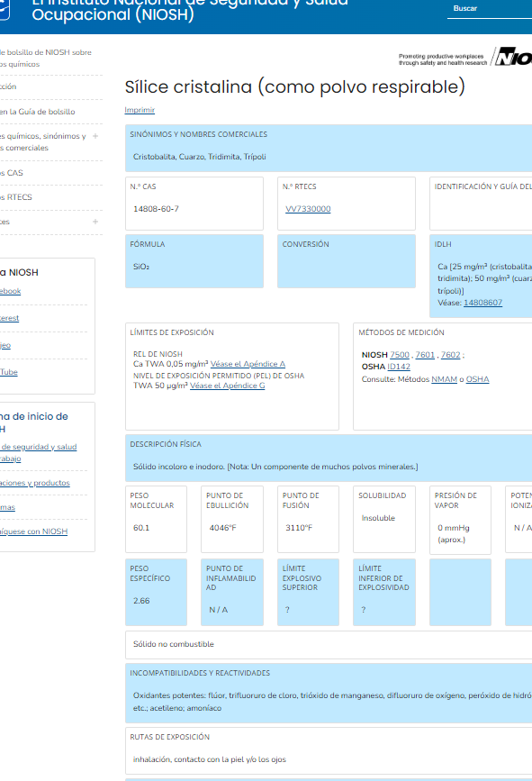Open RTECS number VV7330000 link
The height and width of the screenshot is (781, 532).
[308, 209]
